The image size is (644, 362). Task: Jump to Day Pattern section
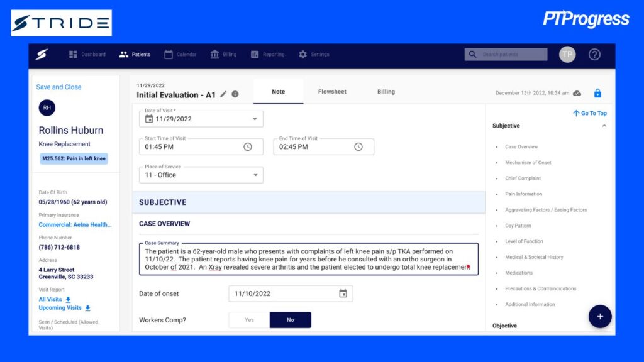(518, 226)
